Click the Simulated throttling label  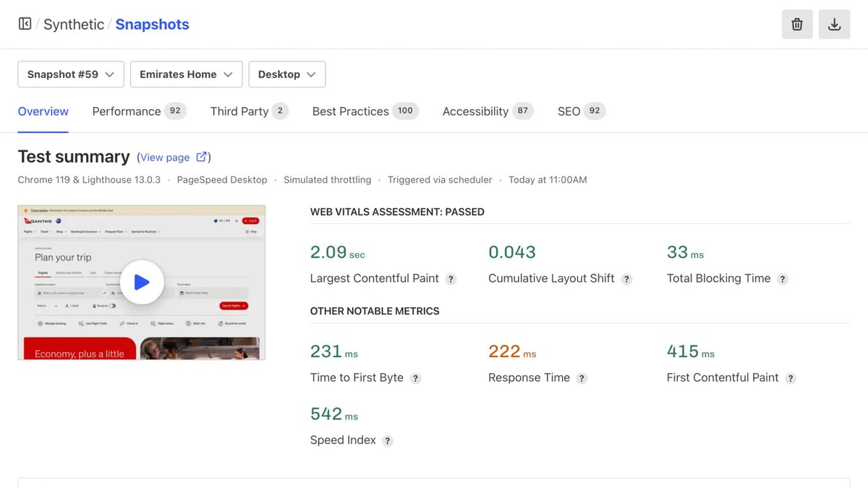coord(327,180)
